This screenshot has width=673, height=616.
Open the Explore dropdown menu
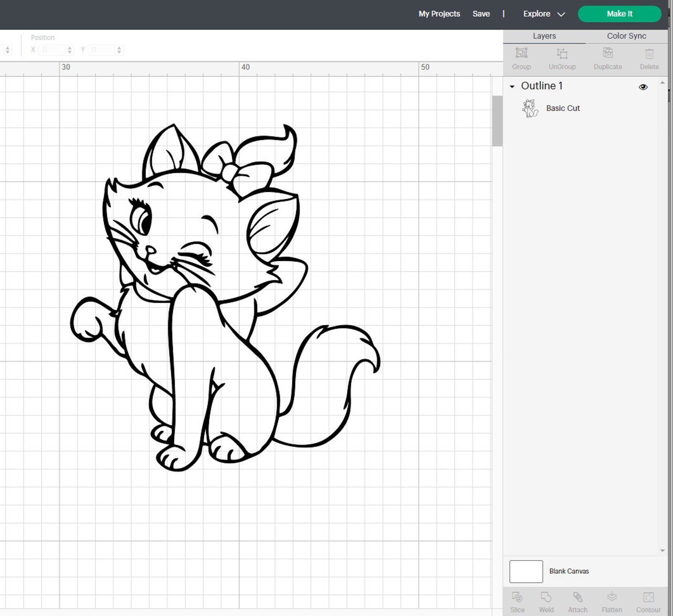click(x=544, y=14)
